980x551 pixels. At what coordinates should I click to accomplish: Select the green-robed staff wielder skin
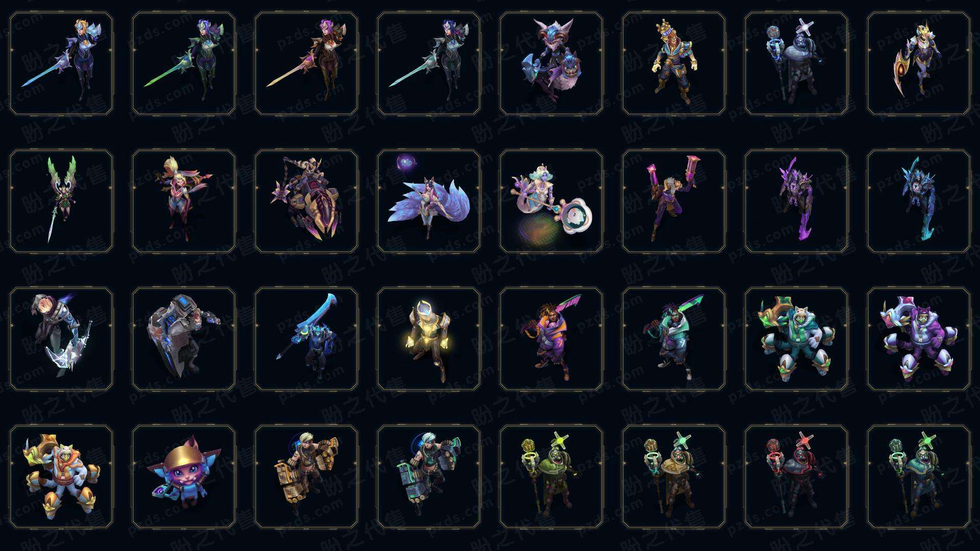tap(551, 477)
